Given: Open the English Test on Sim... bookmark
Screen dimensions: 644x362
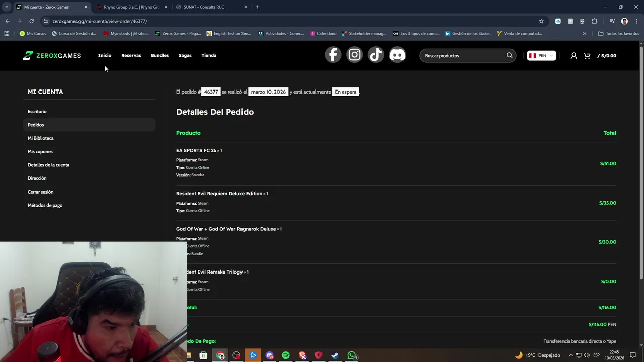Looking at the screenshot, I should [228, 34].
